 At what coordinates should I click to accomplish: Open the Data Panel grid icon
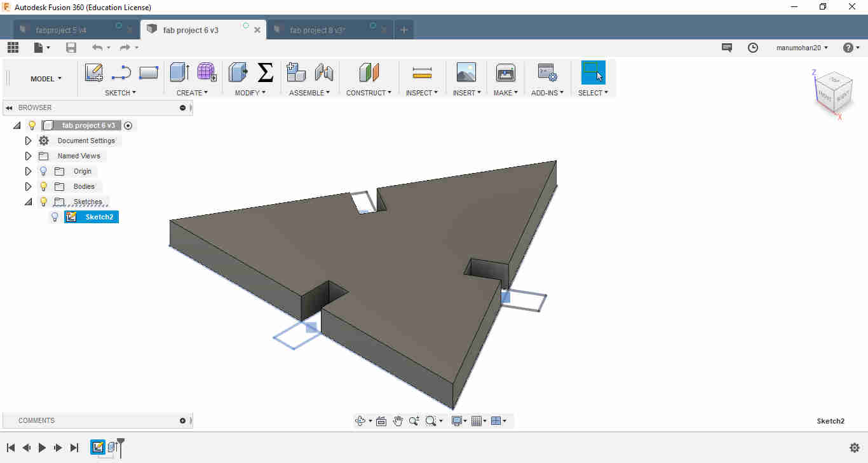[x=13, y=48]
